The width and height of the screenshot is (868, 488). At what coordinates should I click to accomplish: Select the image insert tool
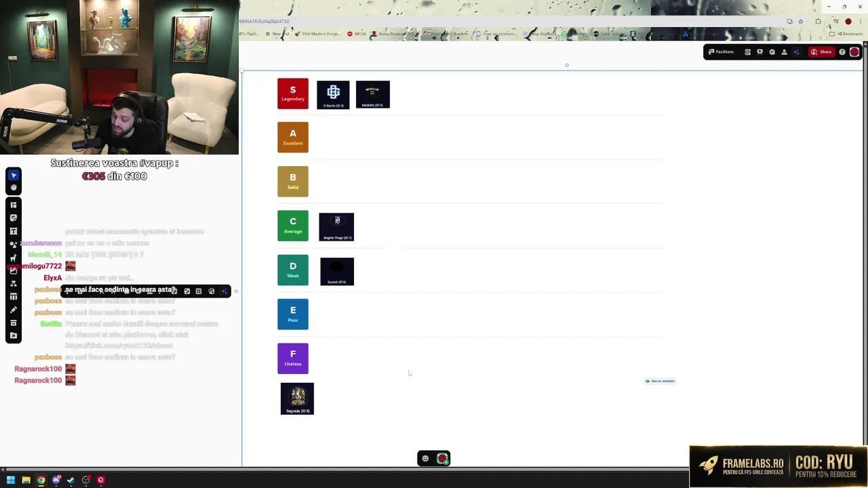(14, 270)
